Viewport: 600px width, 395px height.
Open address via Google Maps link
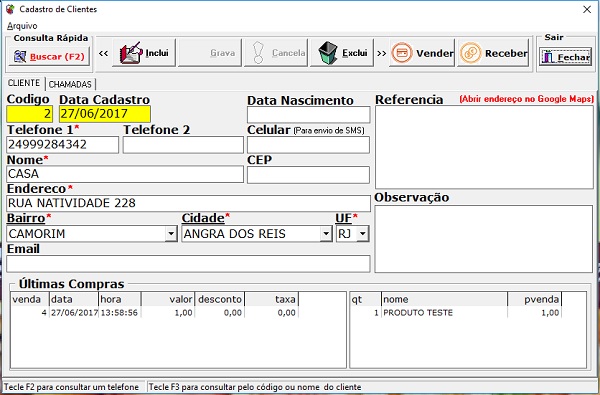click(527, 99)
